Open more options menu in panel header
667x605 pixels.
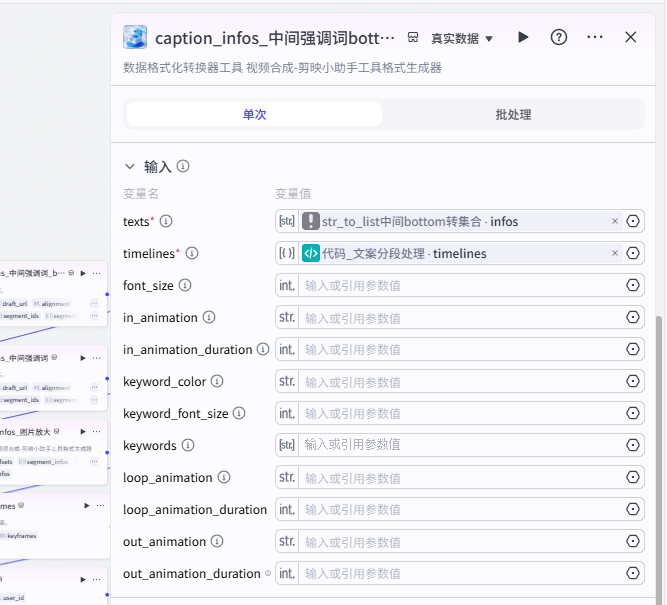click(x=595, y=37)
